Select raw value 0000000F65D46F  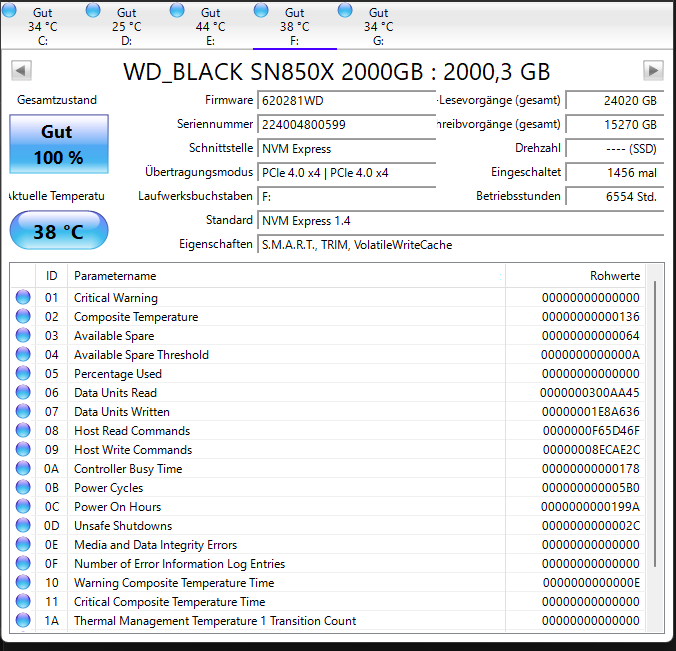pyautogui.click(x=591, y=431)
